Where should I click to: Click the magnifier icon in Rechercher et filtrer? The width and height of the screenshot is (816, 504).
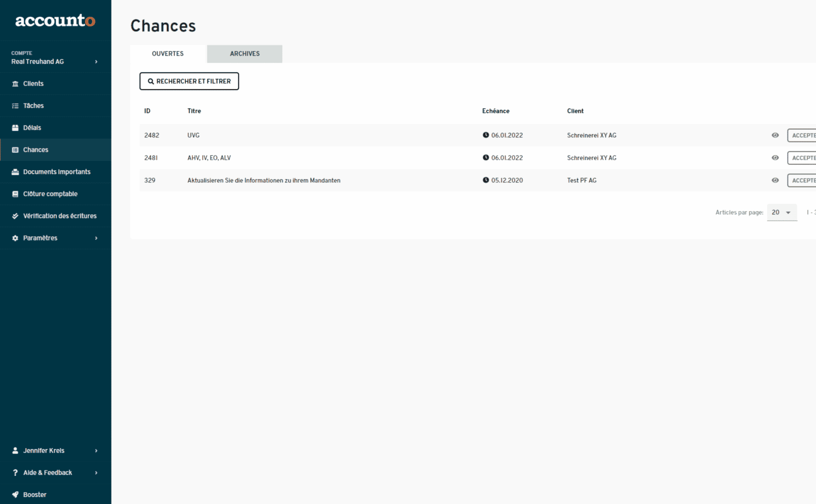[150, 81]
